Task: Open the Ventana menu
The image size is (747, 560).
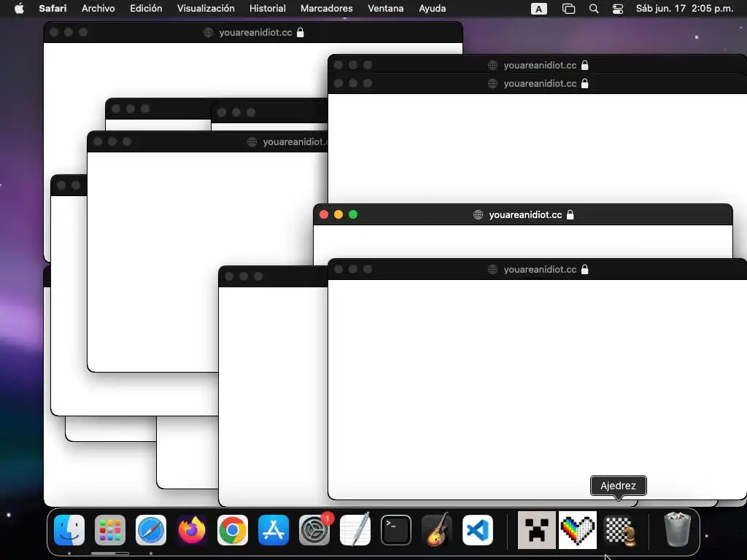Action: (x=385, y=8)
